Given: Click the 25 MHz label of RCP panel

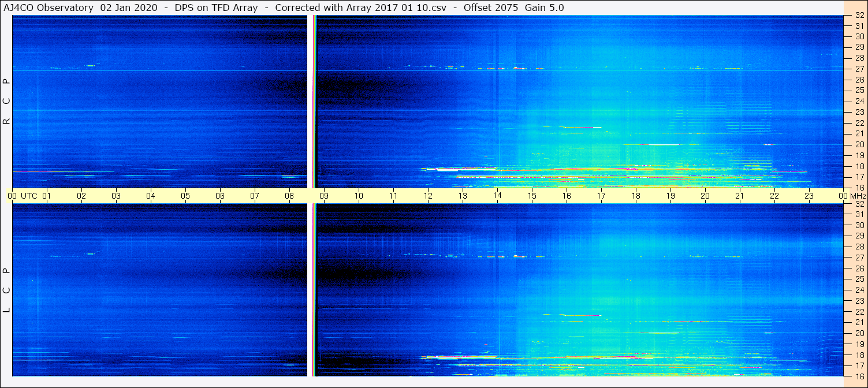Looking at the screenshot, I should coord(859,90).
